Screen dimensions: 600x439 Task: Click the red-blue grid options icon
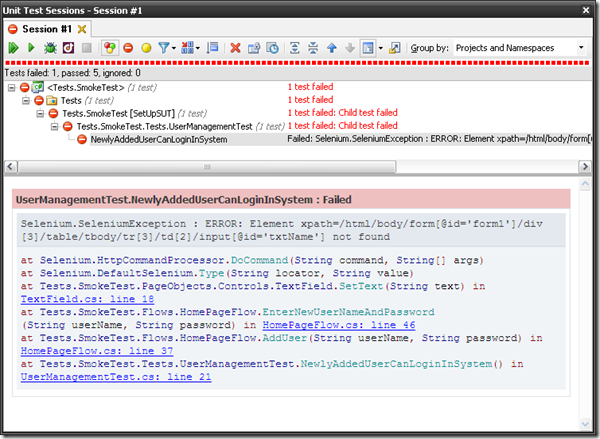[187, 48]
